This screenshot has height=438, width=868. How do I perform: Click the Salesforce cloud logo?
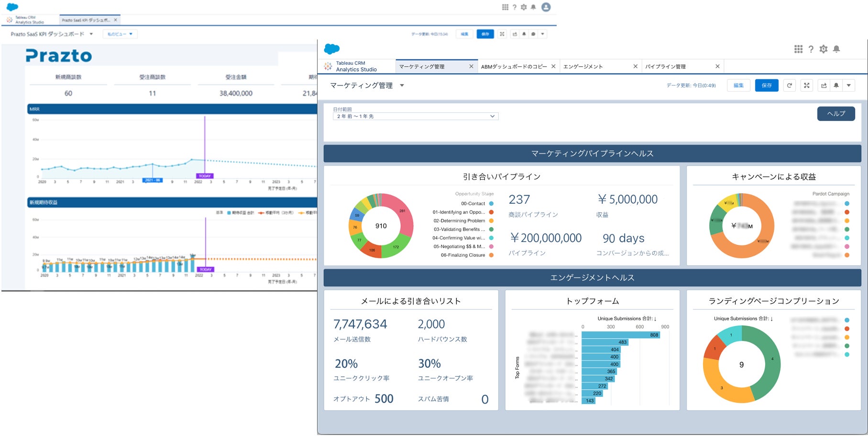coord(332,49)
